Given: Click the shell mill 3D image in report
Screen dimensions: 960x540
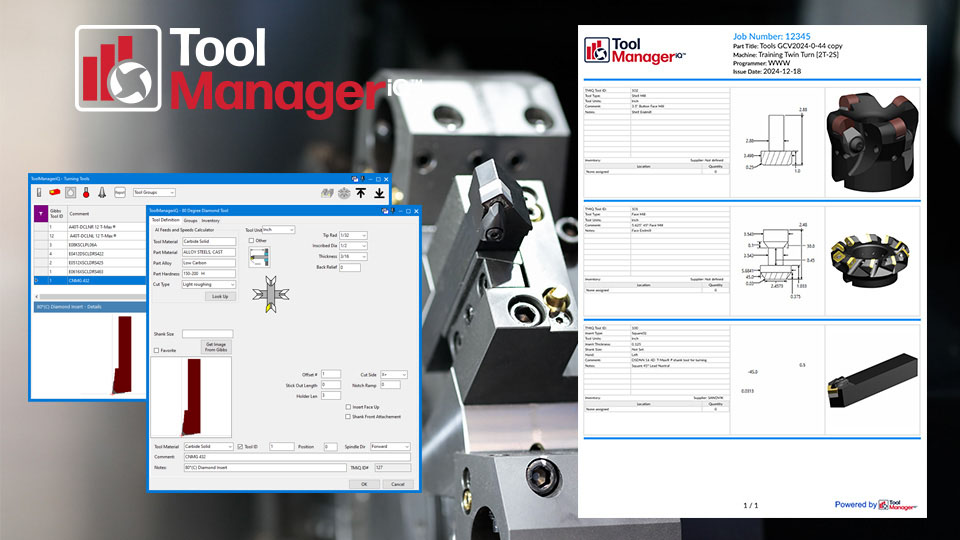Looking at the screenshot, I should pyautogui.click(x=872, y=142).
